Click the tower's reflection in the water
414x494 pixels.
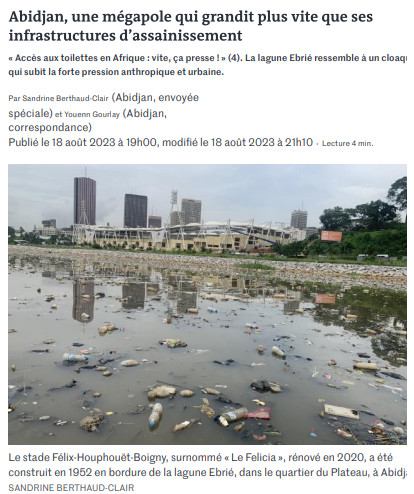(83, 302)
